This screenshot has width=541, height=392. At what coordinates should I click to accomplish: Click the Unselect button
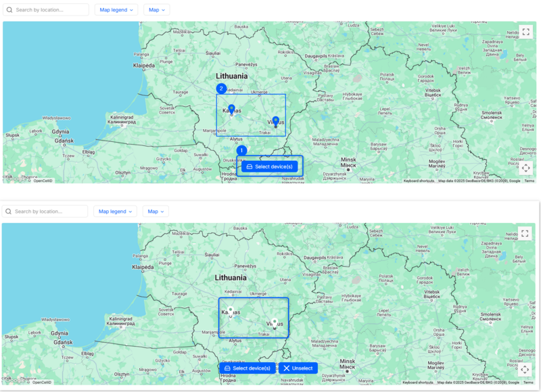click(298, 368)
